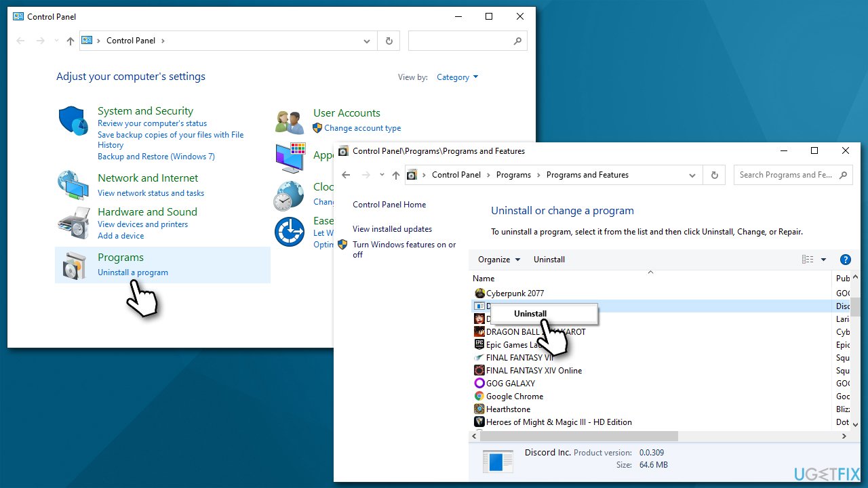
Task: Go back in the Control Panel window
Action: pos(20,41)
